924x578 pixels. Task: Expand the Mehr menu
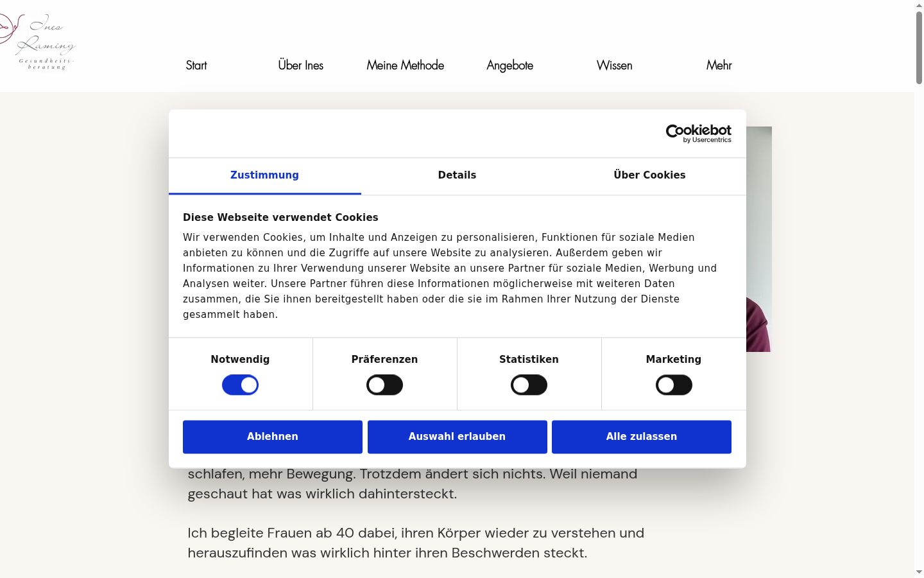pos(719,66)
